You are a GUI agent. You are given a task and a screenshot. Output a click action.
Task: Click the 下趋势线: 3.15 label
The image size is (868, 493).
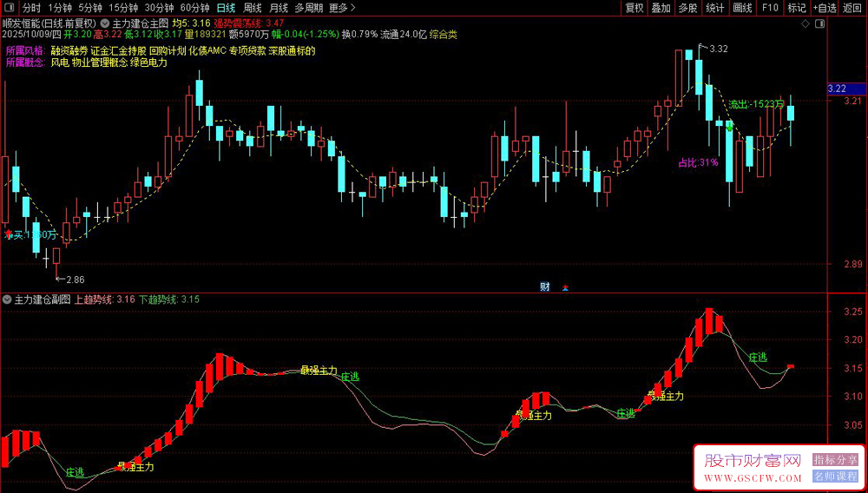pos(169,299)
